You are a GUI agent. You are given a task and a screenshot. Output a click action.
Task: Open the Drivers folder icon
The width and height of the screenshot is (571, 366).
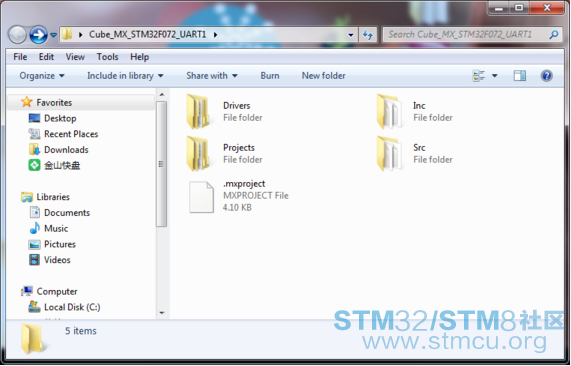tap(198, 111)
